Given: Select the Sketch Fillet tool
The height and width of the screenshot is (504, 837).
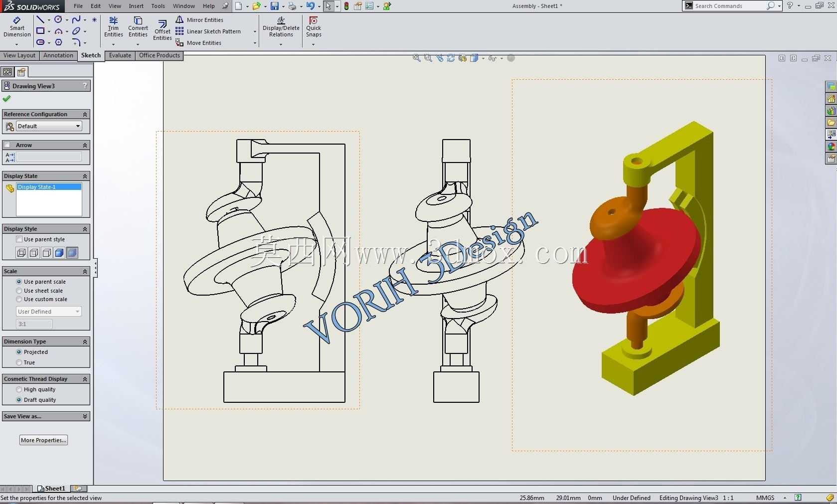Looking at the screenshot, I should 76,42.
